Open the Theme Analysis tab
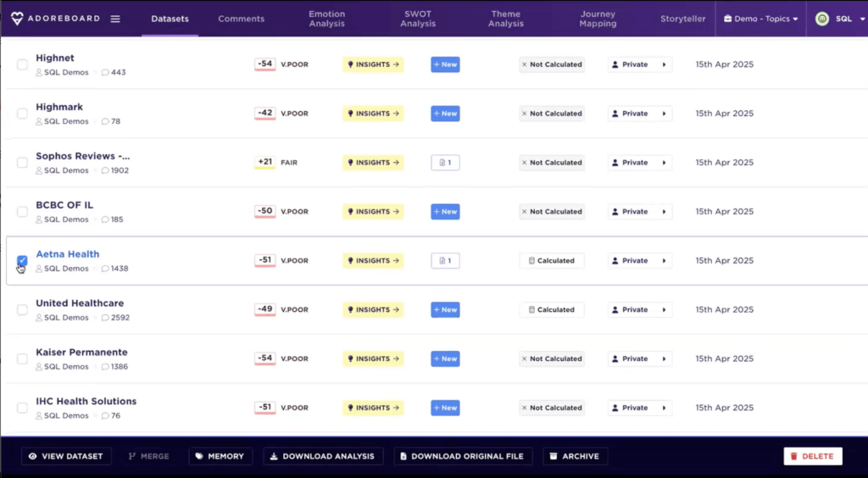 pyautogui.click(x=506, y=19)
